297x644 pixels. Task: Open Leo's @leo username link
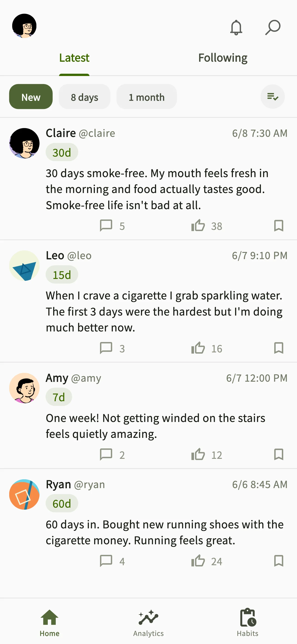pyautogui.click(x=79, y=255)
